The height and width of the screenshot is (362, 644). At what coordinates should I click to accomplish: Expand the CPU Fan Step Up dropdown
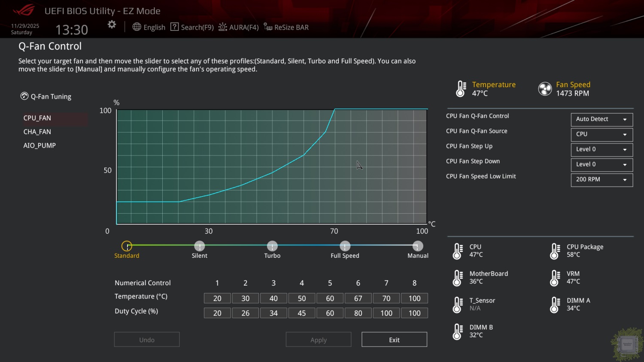(x=601, y=149)
